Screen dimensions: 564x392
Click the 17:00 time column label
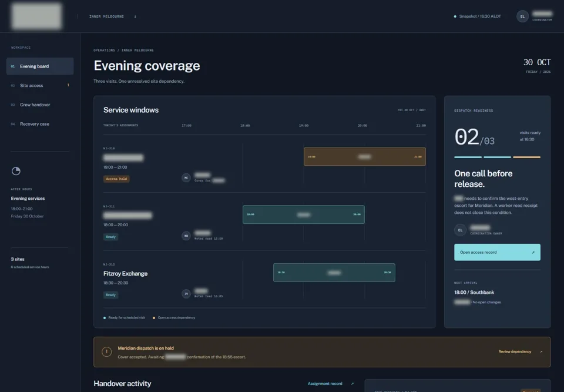(186, 126)
